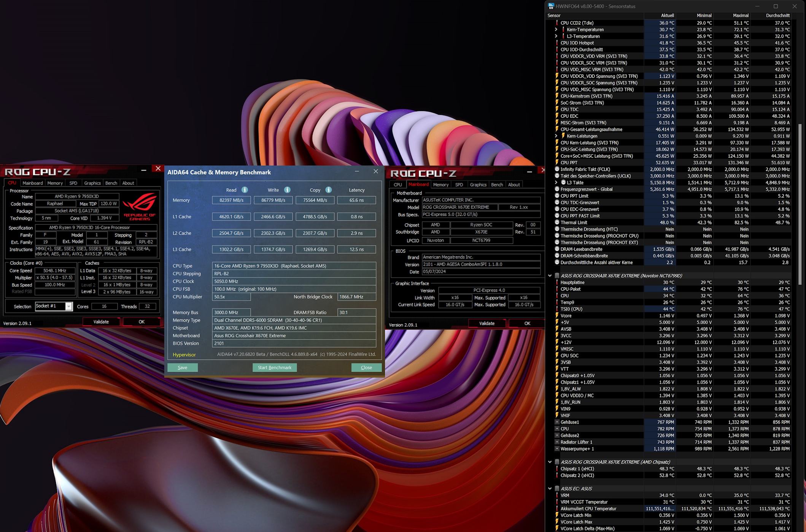Click the Memory Latency value 65.6 ns
The width and height of the screenshot is (806, 532).
[x=356, y=200]
